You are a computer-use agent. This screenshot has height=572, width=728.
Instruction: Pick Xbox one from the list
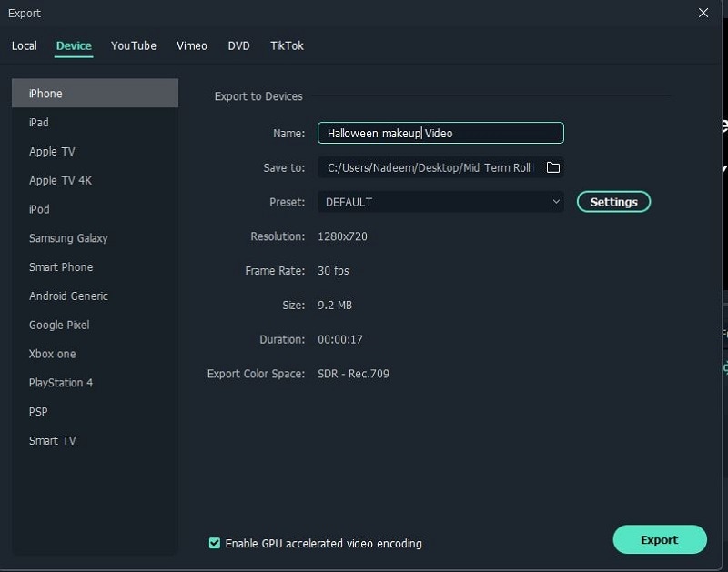click(x=53, y=354)
